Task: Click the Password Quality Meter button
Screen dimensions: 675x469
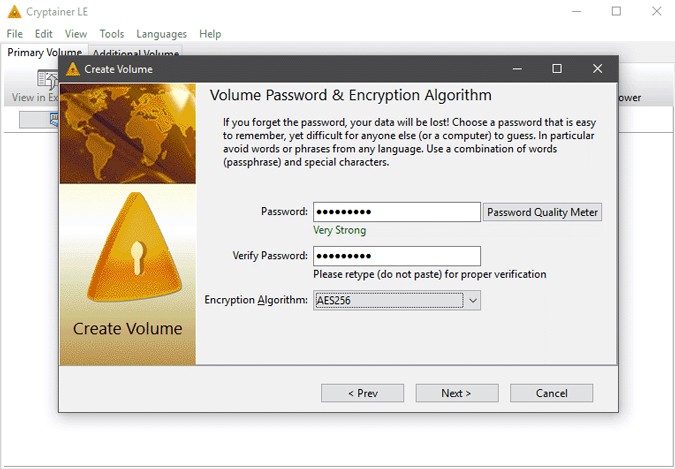Action: tap(542, 212)
